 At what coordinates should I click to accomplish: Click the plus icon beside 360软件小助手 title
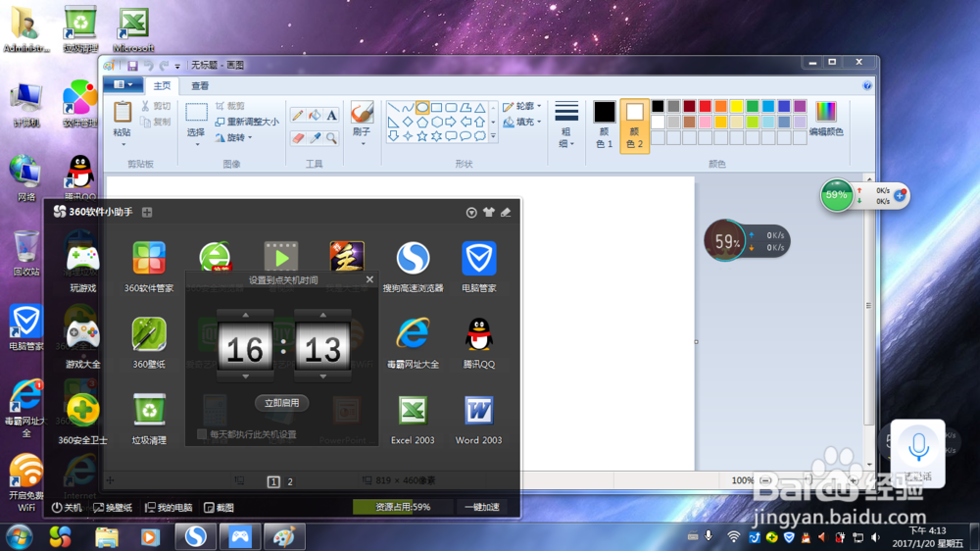(147, 213)
